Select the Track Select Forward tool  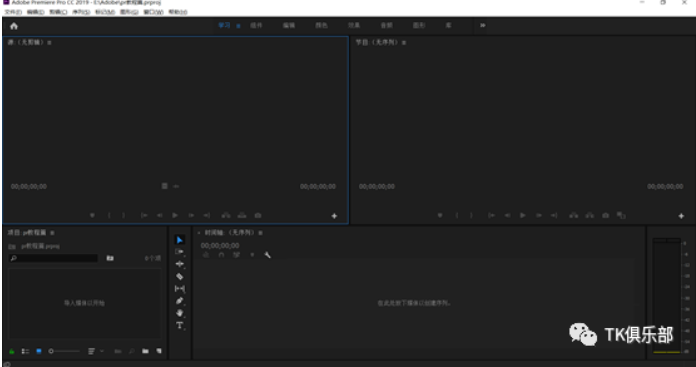[179, 252]
